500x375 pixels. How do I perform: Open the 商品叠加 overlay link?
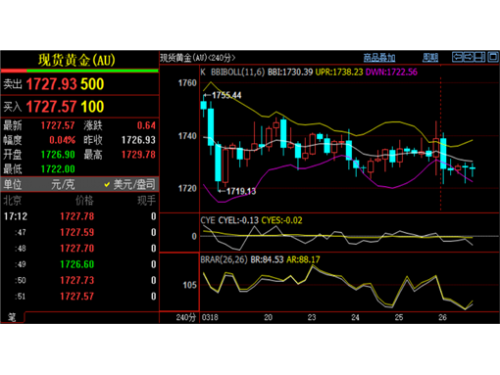[x=379, y=58]
